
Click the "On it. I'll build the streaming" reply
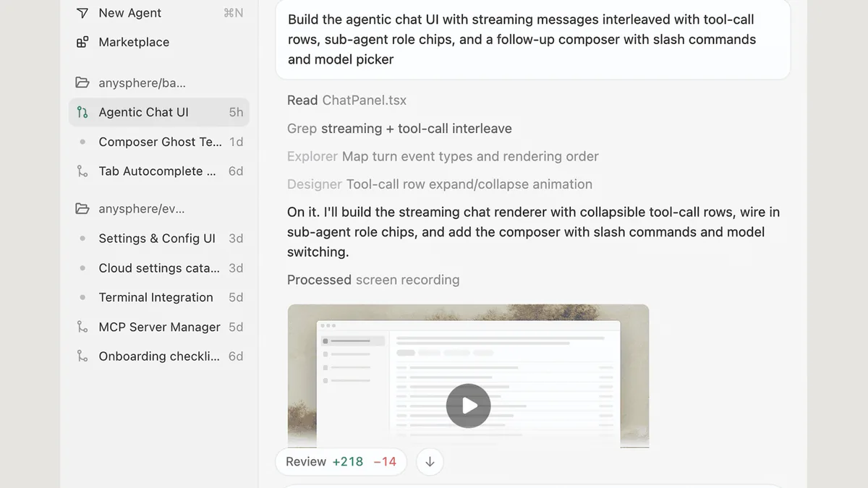(533, 232)
